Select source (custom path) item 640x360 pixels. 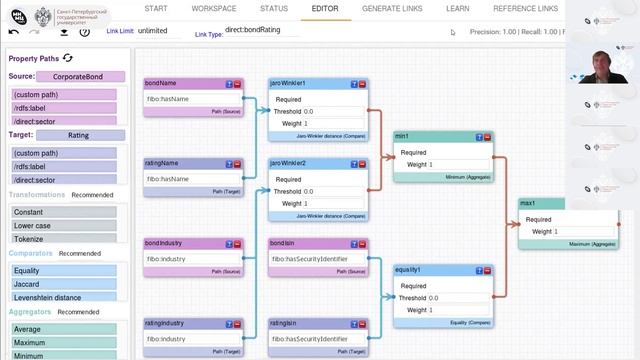coord(64,95)
